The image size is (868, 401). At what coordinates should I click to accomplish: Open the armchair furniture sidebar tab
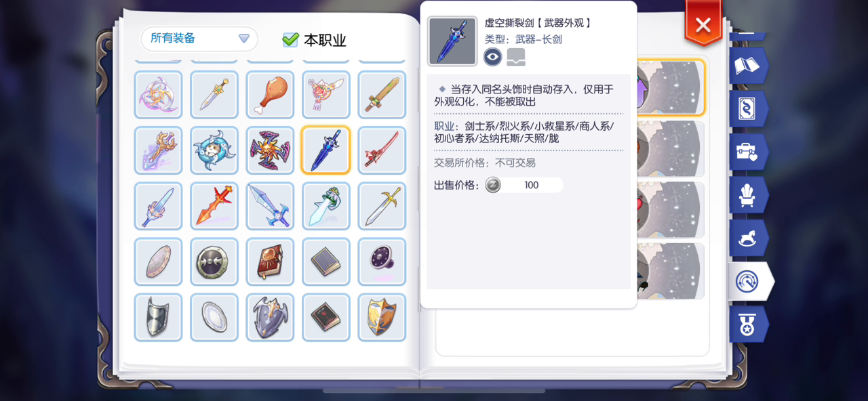(747, 194)
